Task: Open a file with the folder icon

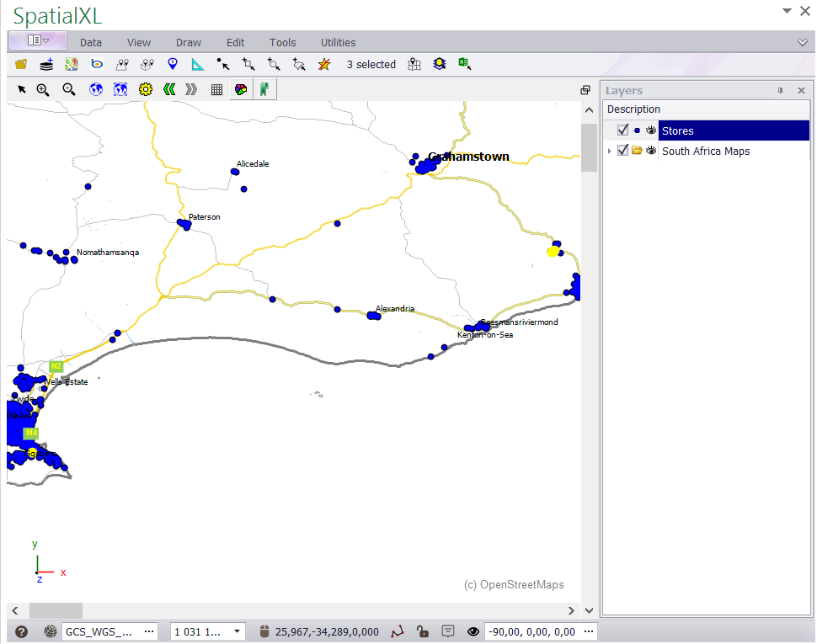Action: click(20, 64)
